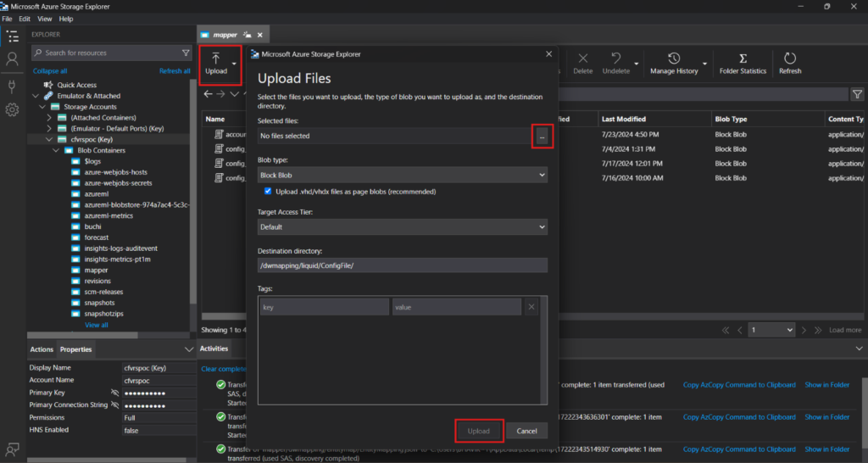The image size is (868, 463).
Task: Go to first page double-arrow icon
Action: [726, 330]
